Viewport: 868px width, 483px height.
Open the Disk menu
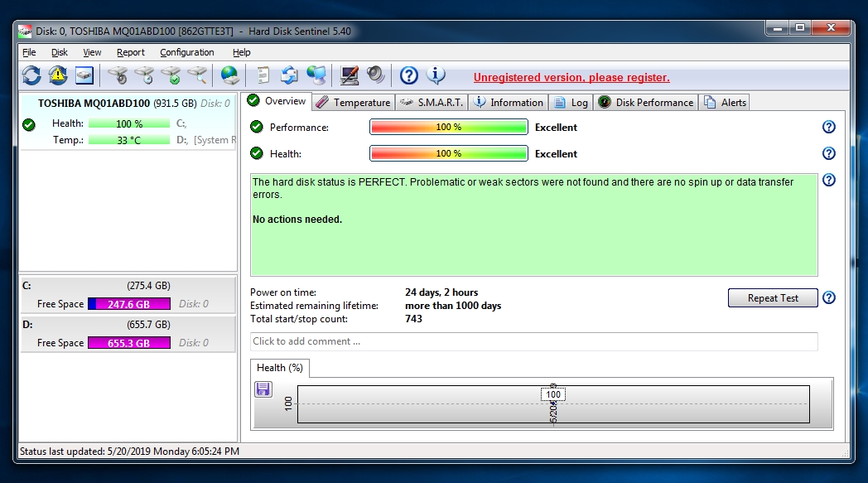point(60,52)
